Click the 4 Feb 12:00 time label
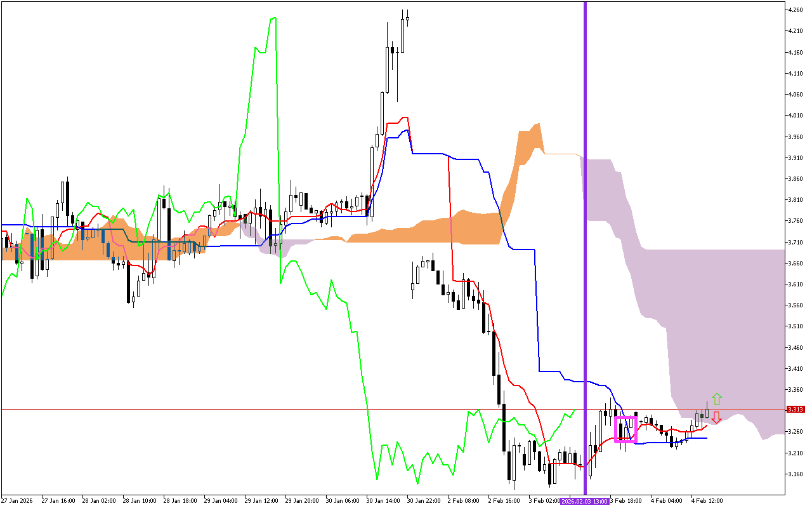 (x=708, y=501)
